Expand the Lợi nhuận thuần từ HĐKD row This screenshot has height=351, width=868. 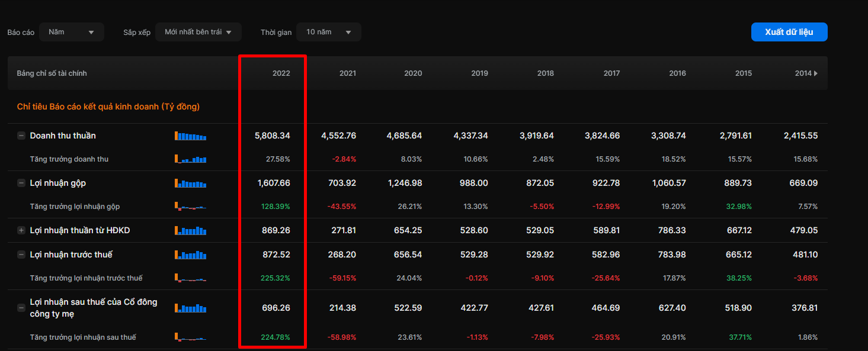21,230
